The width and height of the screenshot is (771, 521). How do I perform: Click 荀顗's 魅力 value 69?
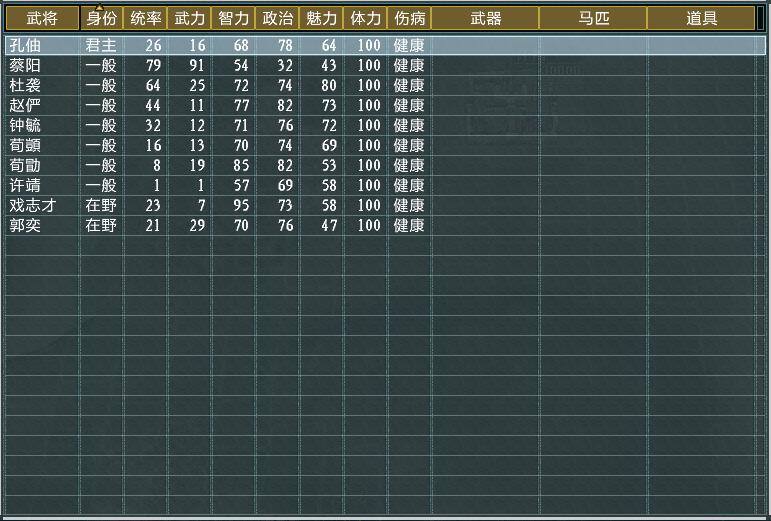pos(329,145)
